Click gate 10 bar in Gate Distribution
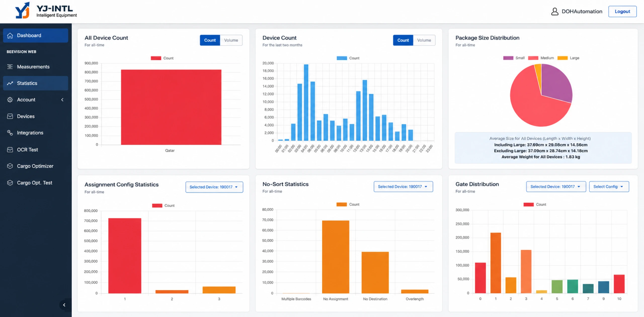 (619, 284)
